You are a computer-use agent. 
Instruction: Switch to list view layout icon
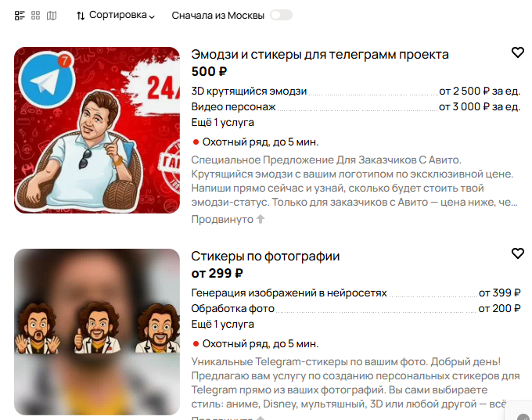(x=20, y=16)
